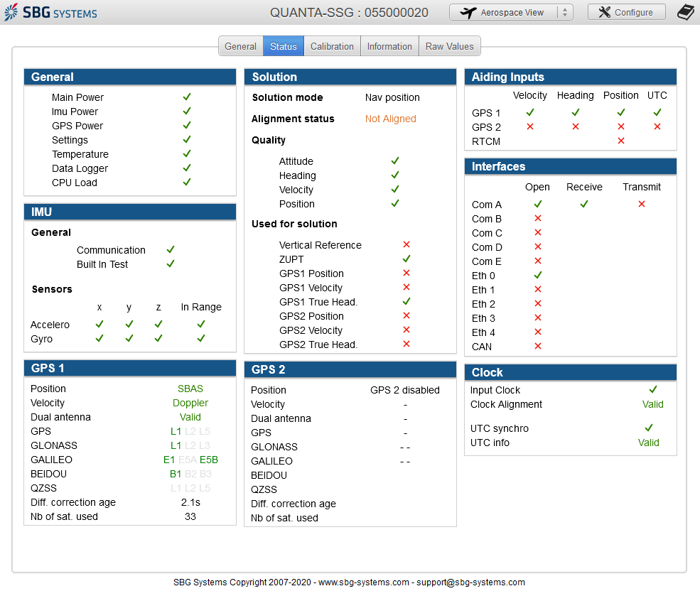Image resolution: width=700 pixels, height=591 pixels.
Task: Click the Clock Alignment Valid value
Action: pos(652,404)
